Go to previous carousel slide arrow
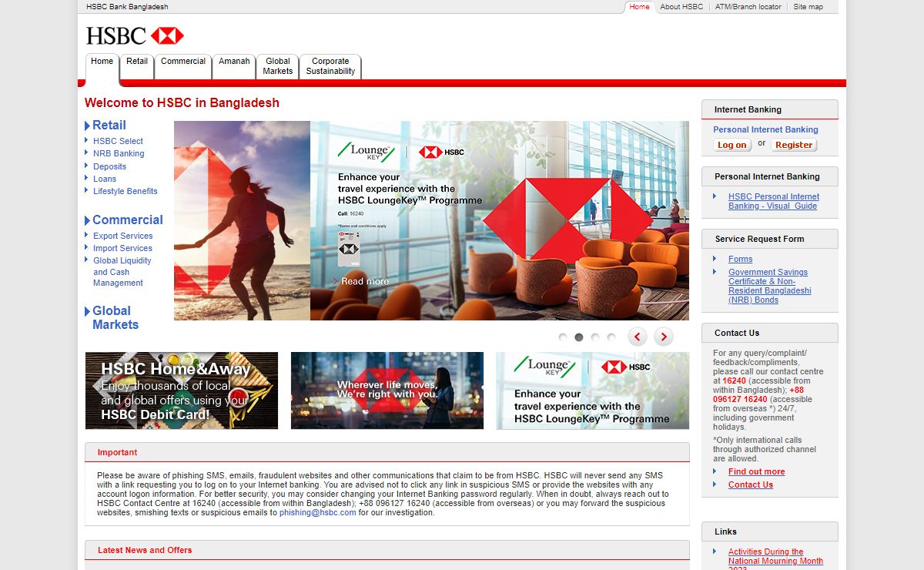924x570 pixels. pos(638,337)
